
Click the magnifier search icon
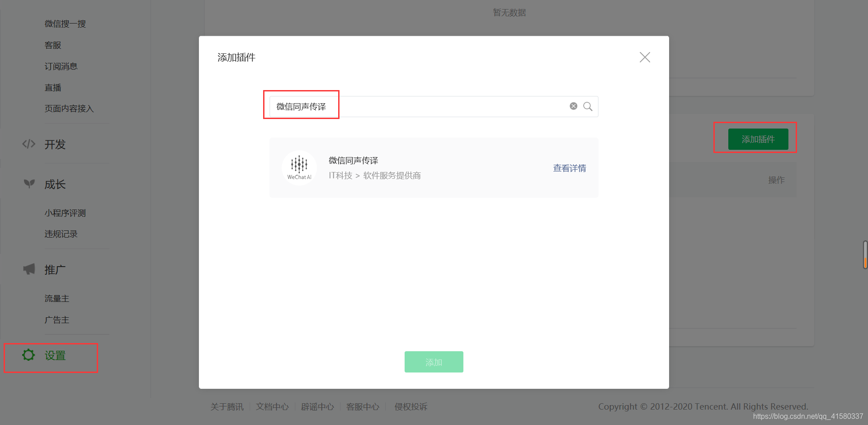(x=588, y=106)
